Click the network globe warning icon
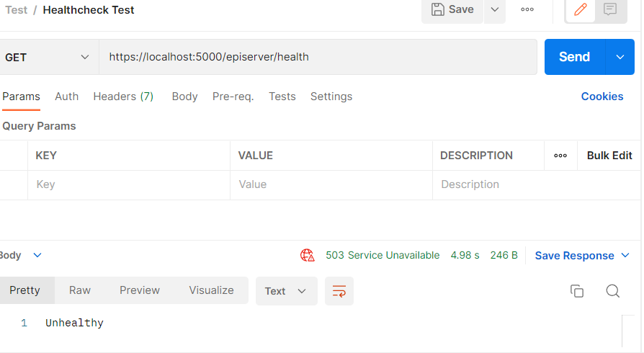 (308, 255)
